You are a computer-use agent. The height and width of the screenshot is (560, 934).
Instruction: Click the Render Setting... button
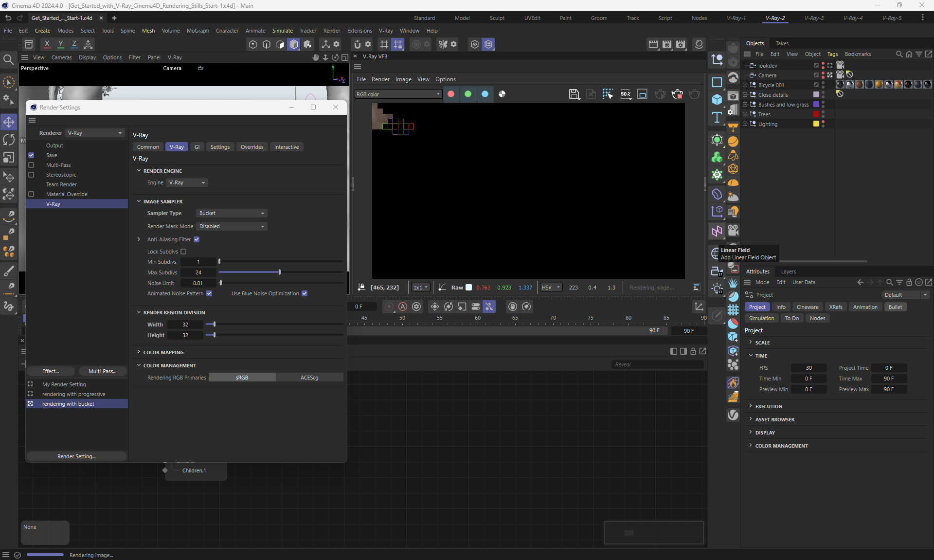[x=76, y=456]
